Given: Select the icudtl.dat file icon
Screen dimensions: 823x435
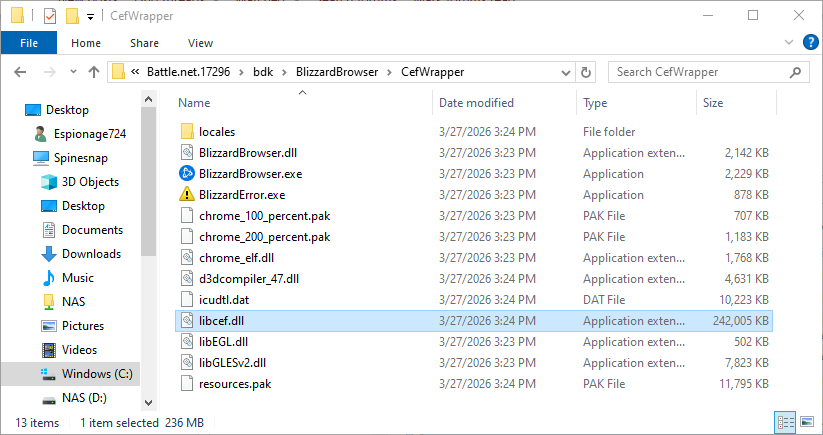Looking at the screenshot, I should pyautogui.click(x=187, y=300).
